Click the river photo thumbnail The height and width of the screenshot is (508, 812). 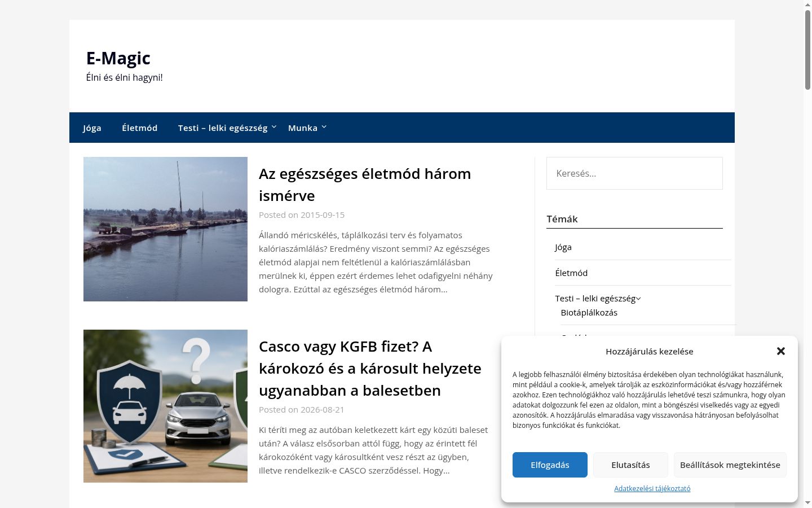(165, 229)
